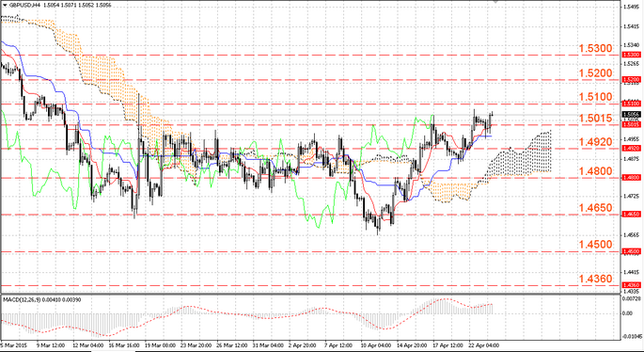Click the red 1.4920 tag on price axis
Image resolution: width=644 pixels, height=352 pixels.
631,149
